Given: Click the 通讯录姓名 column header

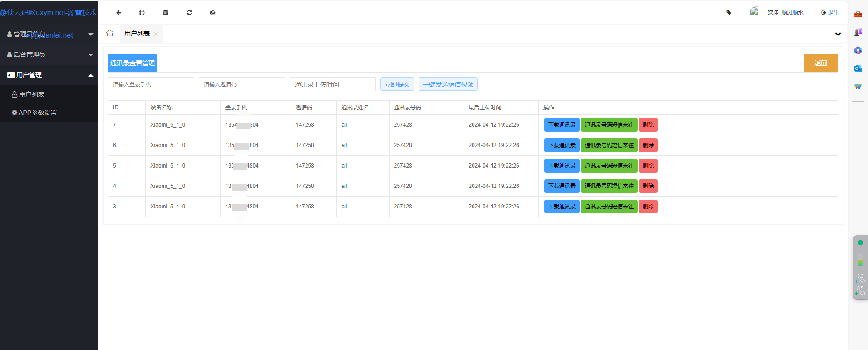Looking at the screenshot, I should pos(355,108).
